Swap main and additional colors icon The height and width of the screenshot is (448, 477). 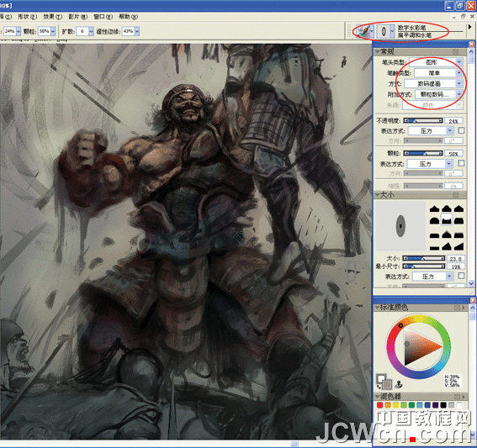[x=379, y=387]
